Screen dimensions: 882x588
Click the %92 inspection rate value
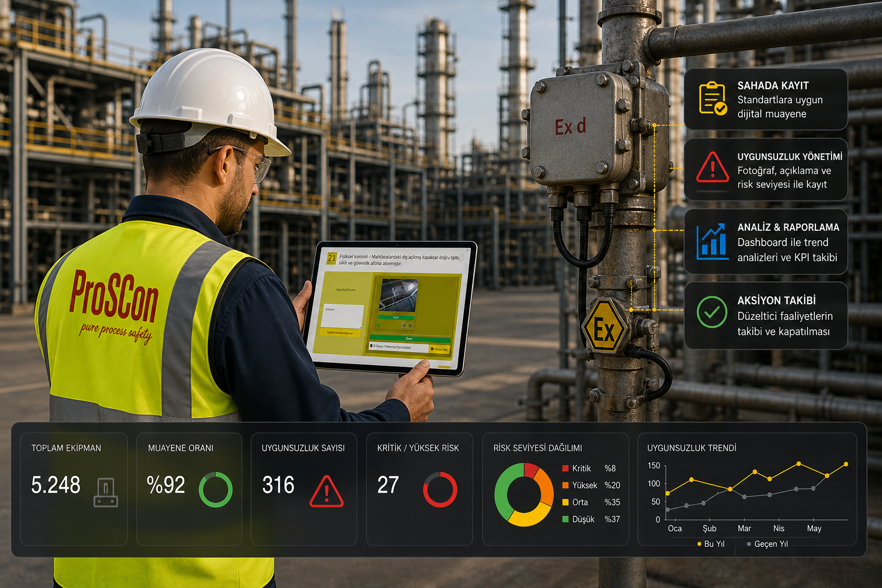(x=166, y=485)
